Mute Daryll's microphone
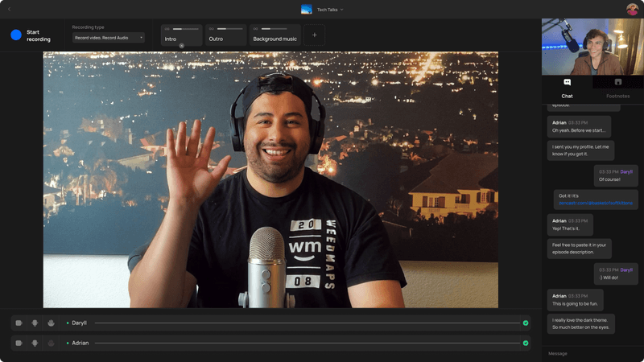The width and height of the screenshot is (644, 362). click(35, 323)
